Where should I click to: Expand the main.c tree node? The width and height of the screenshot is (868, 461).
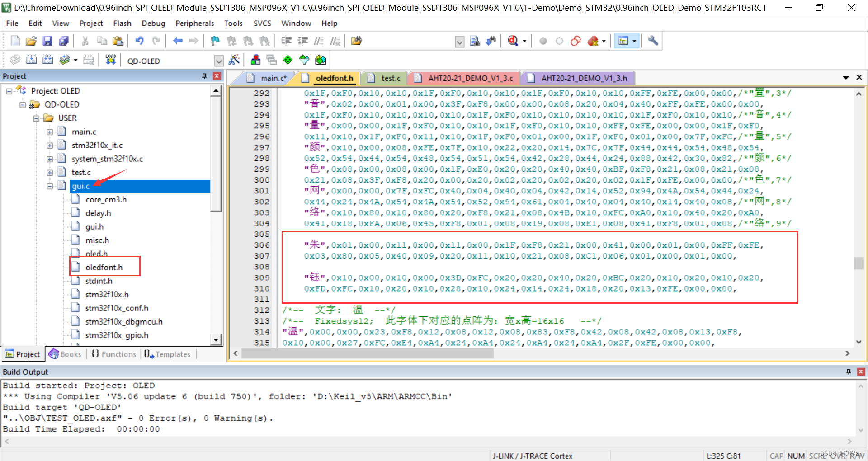(50, 132)
